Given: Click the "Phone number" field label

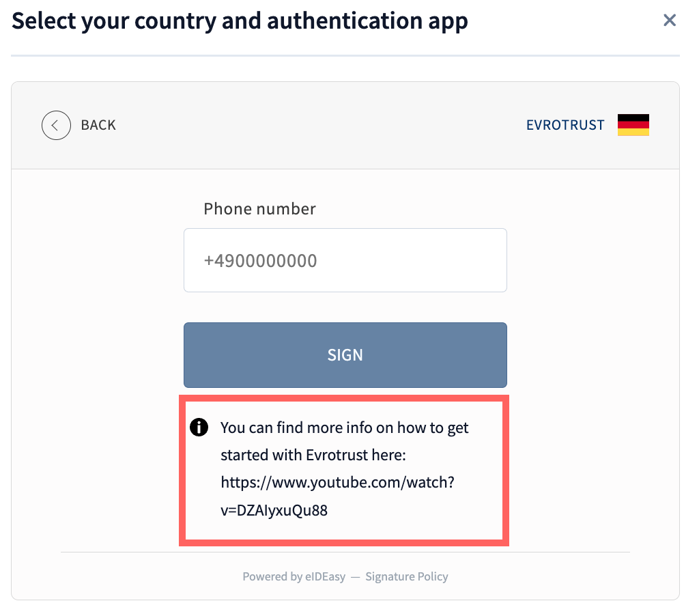Looking at the screenshot, I should click(x=259, y=209).
